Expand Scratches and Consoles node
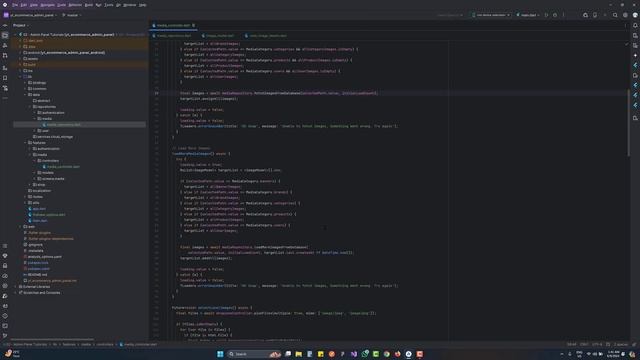 click(x=16, y=293)
